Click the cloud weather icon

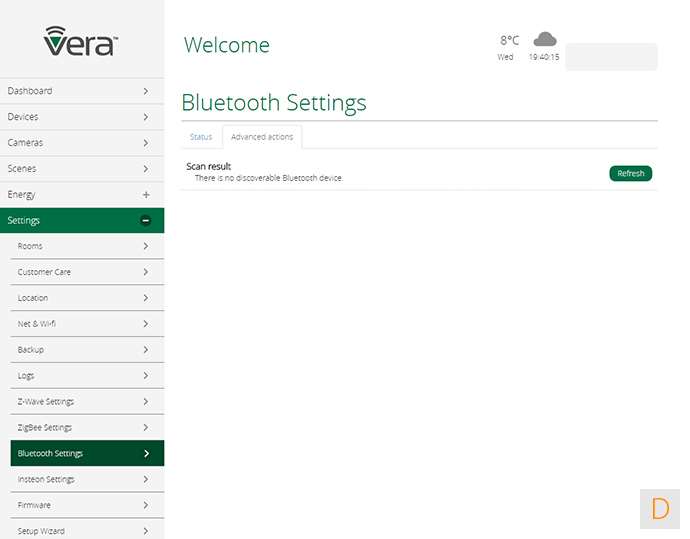(x=544, y=40)
